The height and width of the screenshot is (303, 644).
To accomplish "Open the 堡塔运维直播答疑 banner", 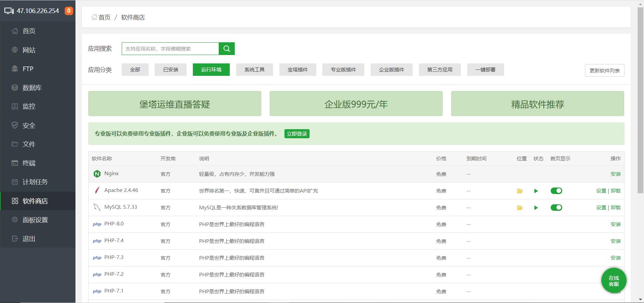I will pyautogui.click(x=175, y=104).
